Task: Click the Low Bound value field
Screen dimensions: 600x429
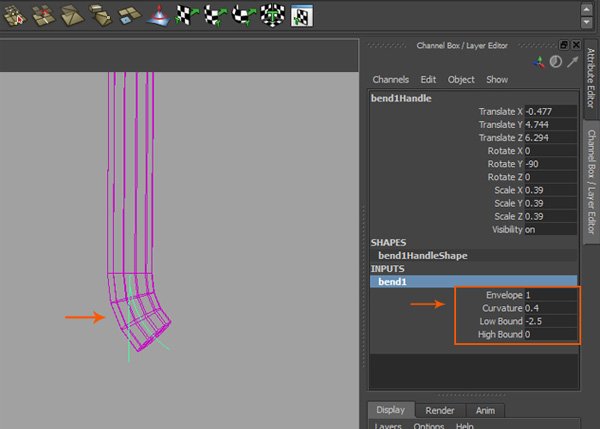Action: tap(550, 321)
